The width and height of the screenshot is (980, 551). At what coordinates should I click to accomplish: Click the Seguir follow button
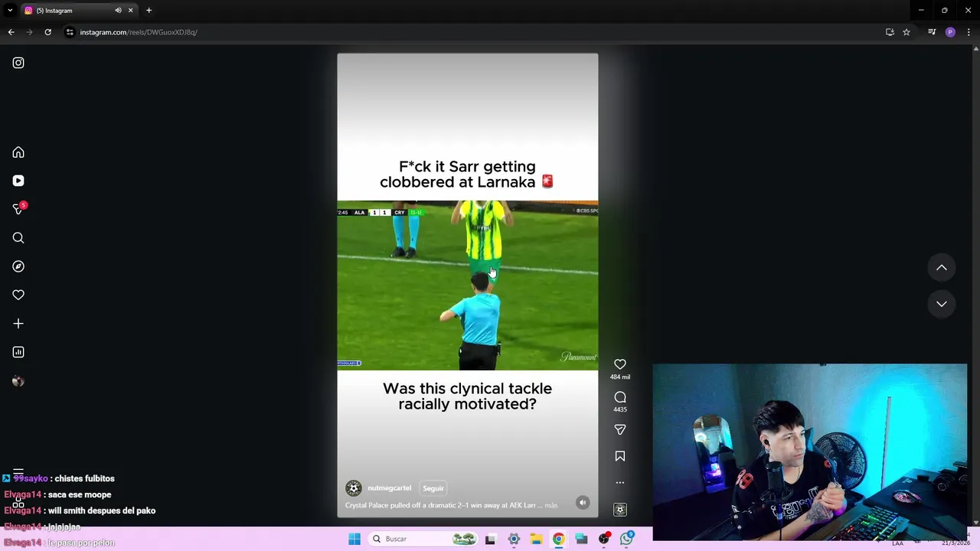coord(433,488)
